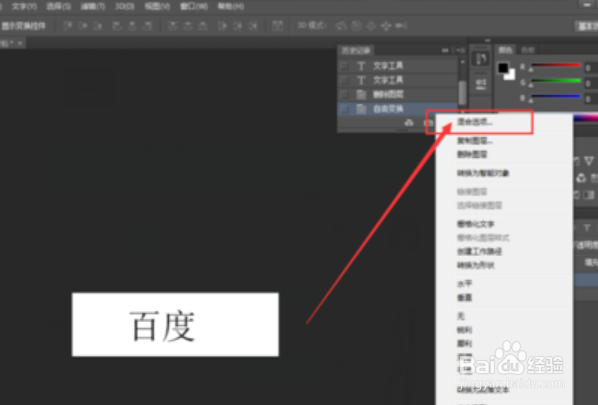Click the white background color swatch

click(x=511, y=76)
